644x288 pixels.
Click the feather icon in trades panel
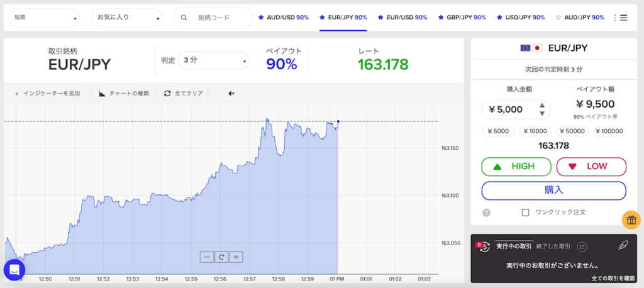[623, 246]
